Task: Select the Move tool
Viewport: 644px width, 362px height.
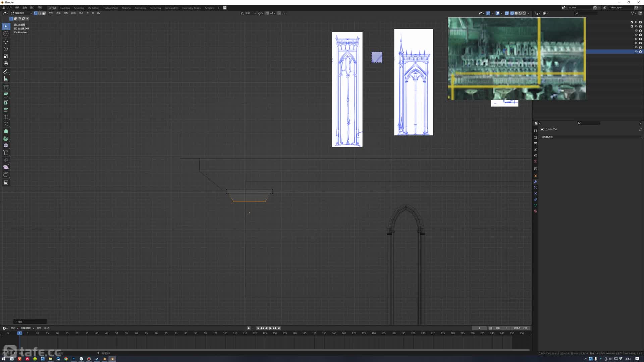Action: (x=6, y=42)
